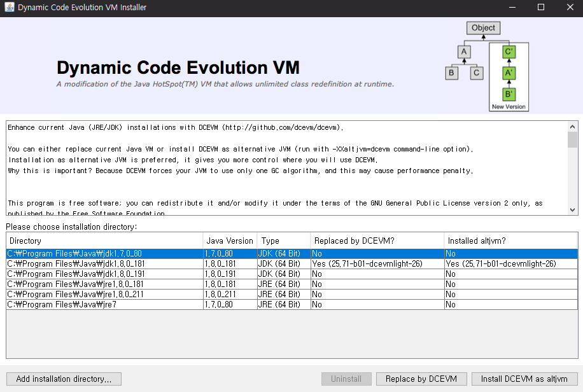Screen dimensions: 583x392
Task: Click the class hierarchy diagram image
Action: 487,66
